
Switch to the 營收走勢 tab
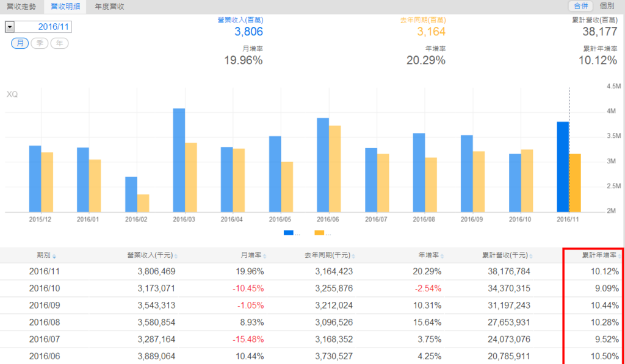(21, 6)
